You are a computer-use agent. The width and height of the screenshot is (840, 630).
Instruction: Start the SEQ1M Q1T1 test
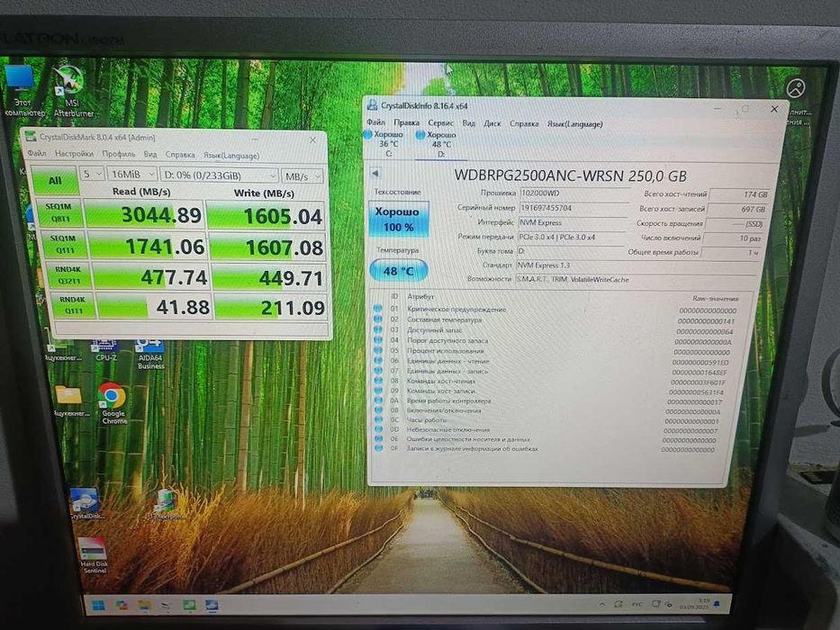pyautogui.click(x=64, y=244)
